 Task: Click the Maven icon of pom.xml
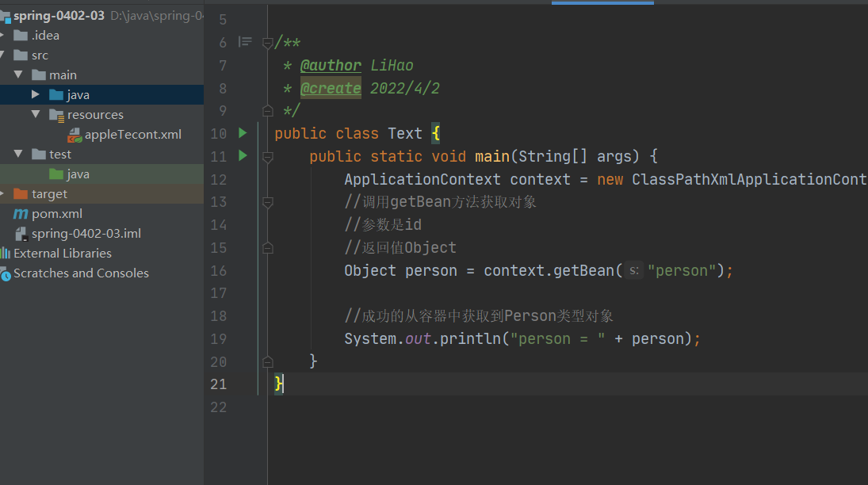coord(21,214)
